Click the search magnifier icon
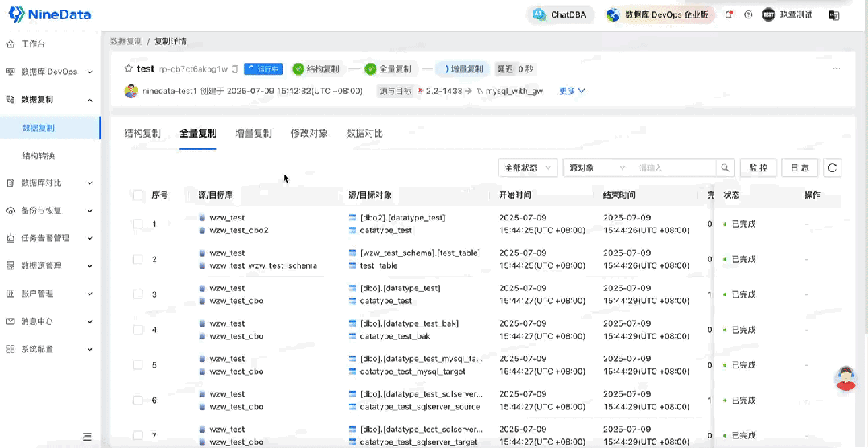868x448 pixels. point(724,168)
